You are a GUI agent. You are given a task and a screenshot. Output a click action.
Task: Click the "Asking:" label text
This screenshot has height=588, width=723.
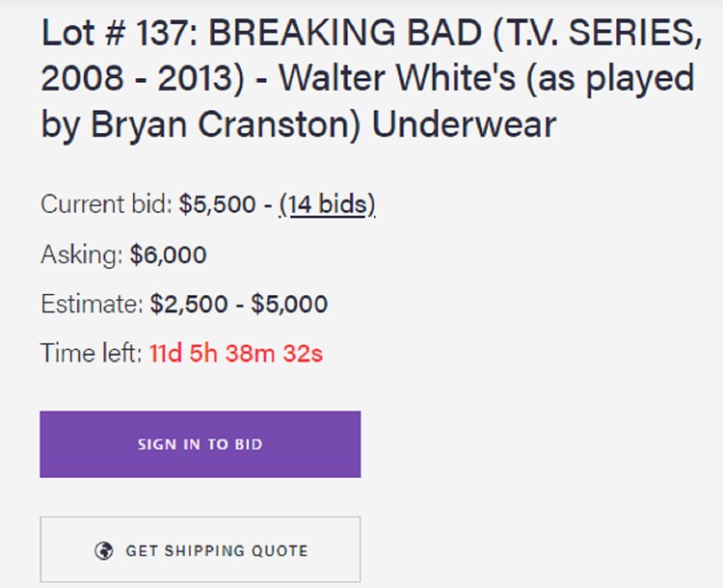[82, 255]
